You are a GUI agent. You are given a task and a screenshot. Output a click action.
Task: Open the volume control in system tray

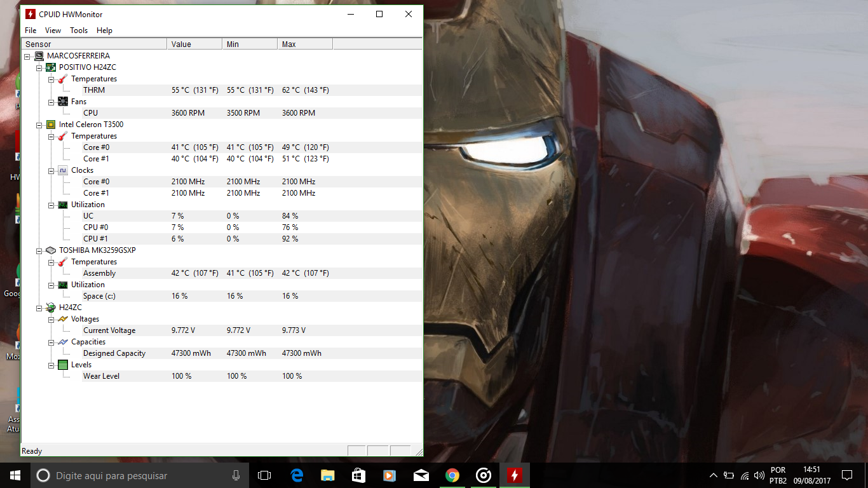[759, 475]
